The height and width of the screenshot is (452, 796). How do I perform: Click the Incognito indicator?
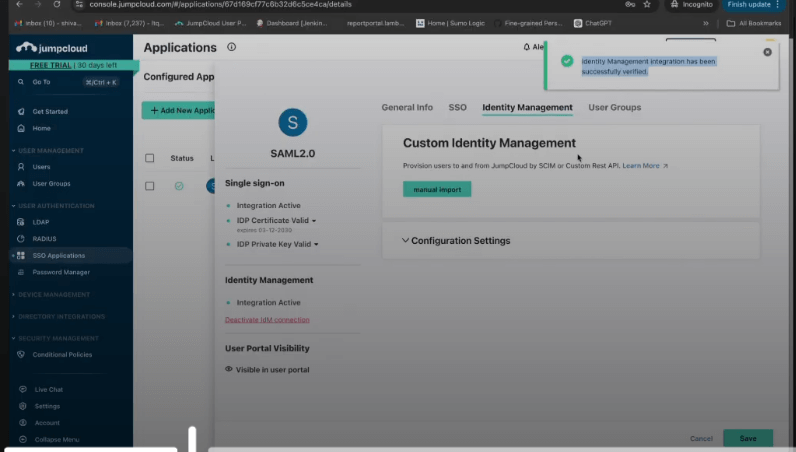tap(691, 4)
